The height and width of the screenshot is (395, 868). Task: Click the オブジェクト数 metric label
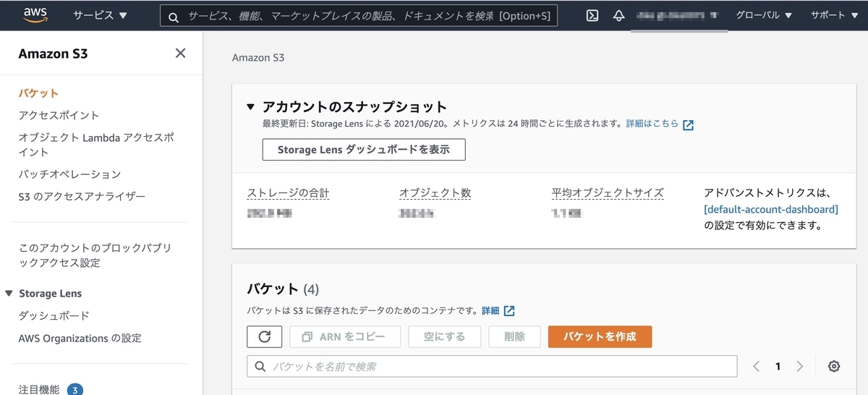click(x=435, y=193)
